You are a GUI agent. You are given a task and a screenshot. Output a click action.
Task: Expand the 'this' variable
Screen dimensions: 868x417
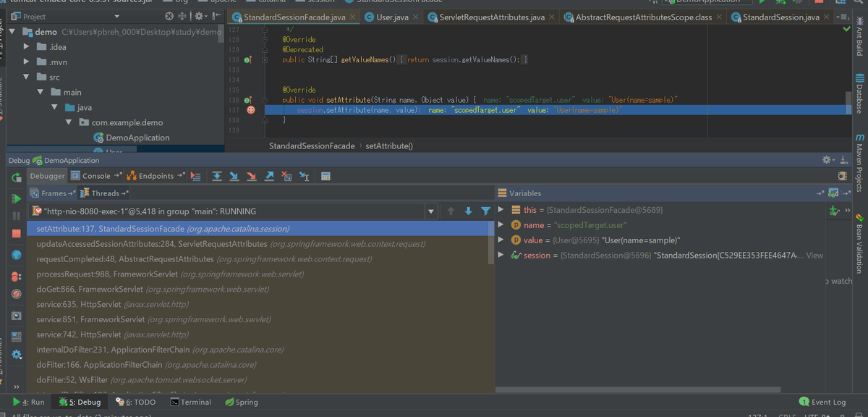coord(501,210)
